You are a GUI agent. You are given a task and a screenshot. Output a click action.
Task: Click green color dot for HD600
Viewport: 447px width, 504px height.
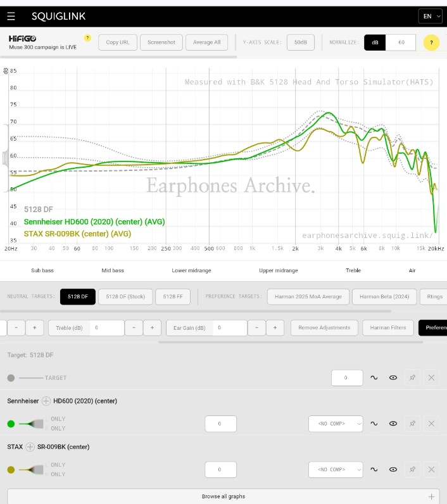click(11, 424)
